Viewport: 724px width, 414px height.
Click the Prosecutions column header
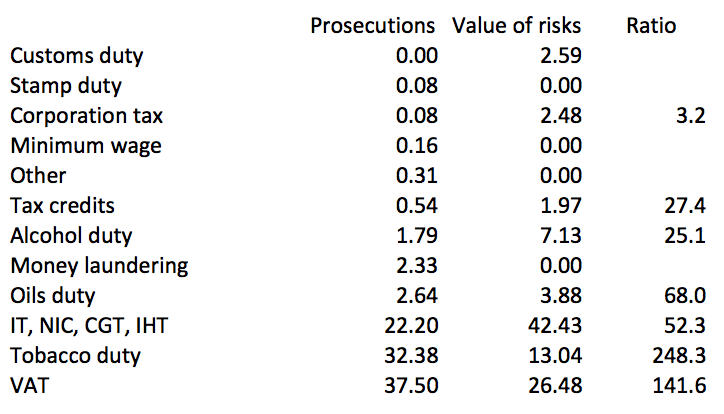[x=372, y=25]
